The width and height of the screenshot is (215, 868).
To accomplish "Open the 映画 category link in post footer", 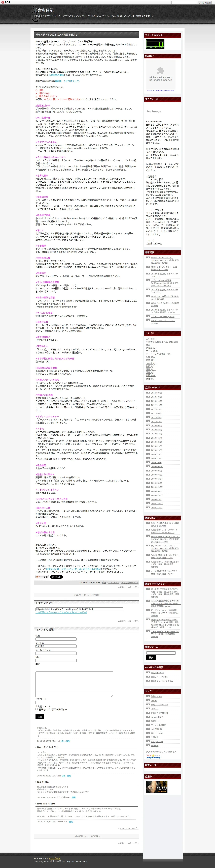I will coord(104,583).
